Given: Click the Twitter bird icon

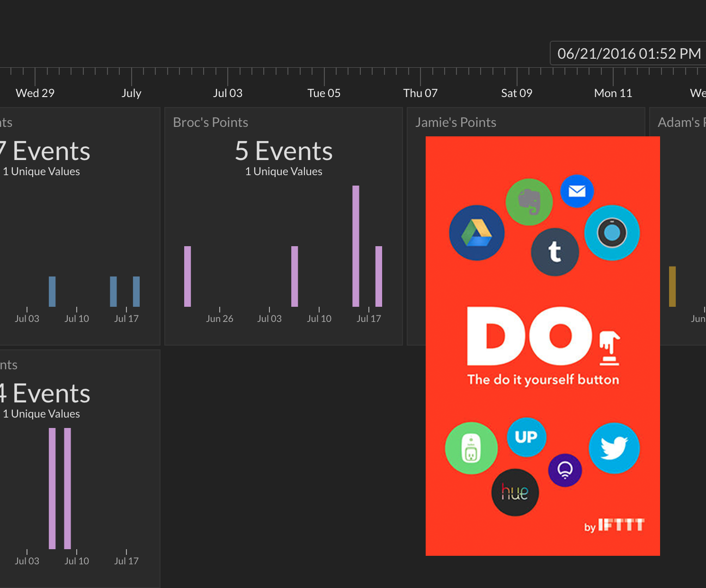Looking at the screenshot, I should [614, 448].
